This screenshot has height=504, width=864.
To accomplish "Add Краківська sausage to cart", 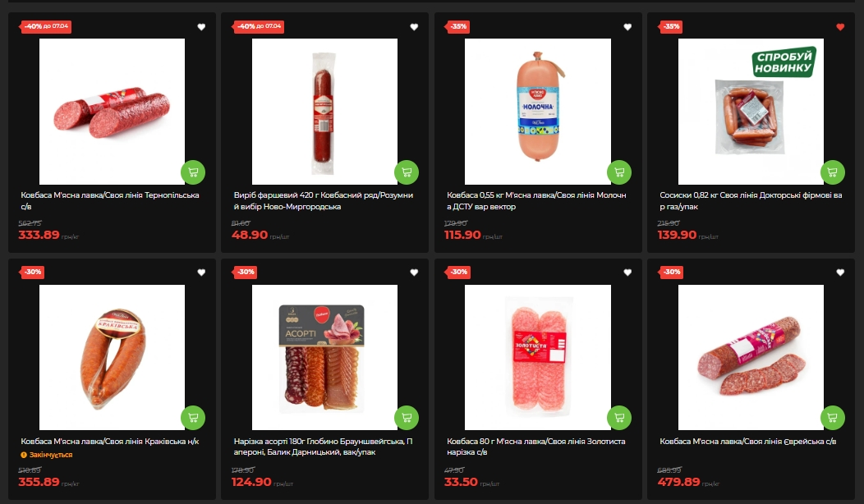I will pos(193,418).
